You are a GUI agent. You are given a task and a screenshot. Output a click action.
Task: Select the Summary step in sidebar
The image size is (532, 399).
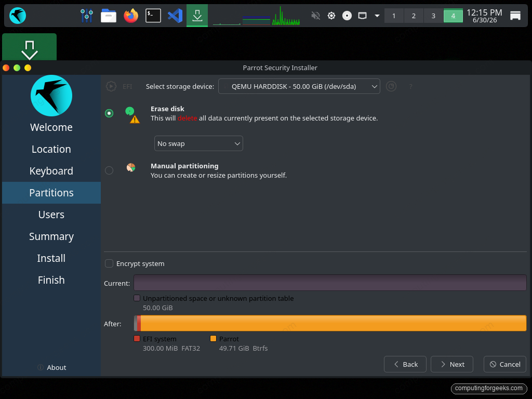point(51,236)
